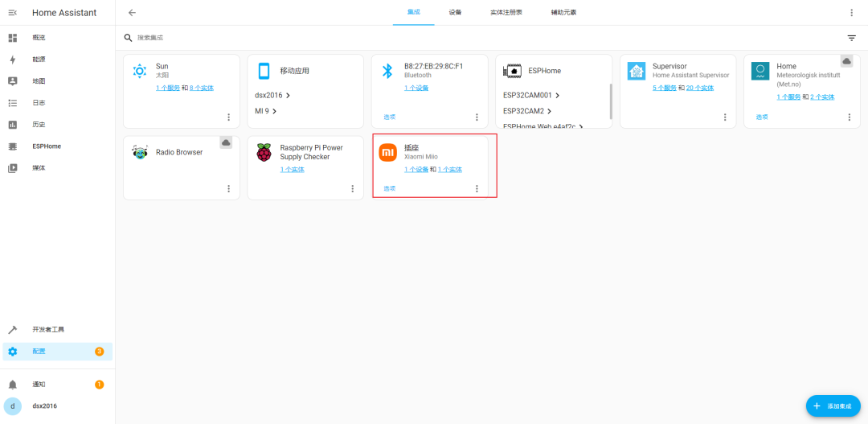868x424 pixels.
Task: Open the 能源 energy lightning icon
Action: [x=13, y=60]
